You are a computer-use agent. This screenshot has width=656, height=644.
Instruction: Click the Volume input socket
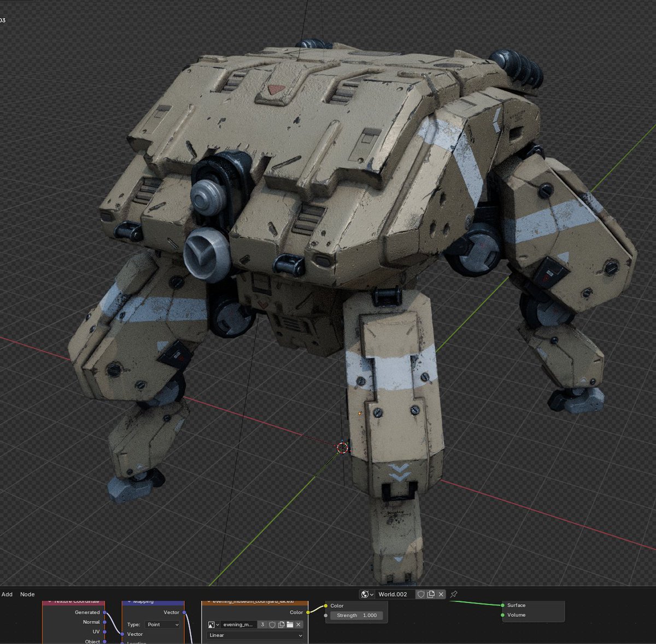click(502, 615)
